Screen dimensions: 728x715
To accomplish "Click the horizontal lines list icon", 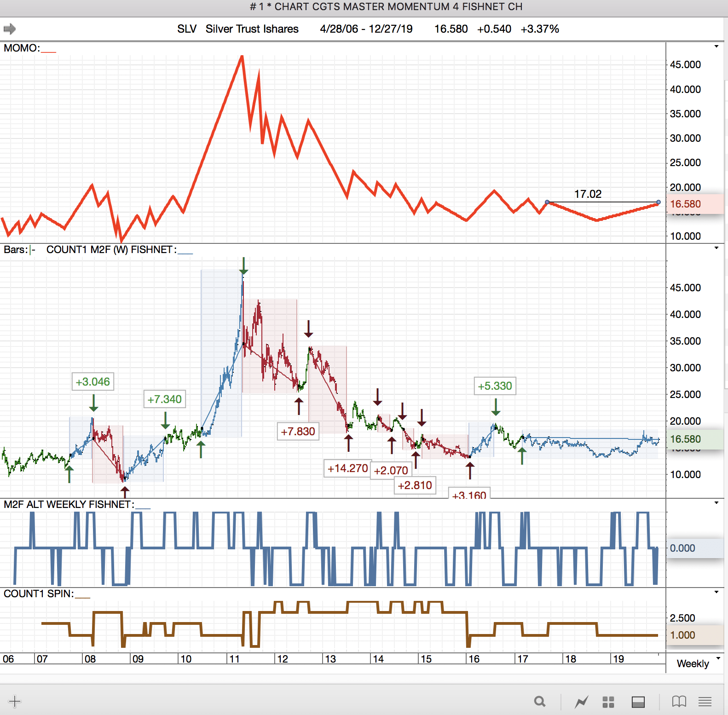I will (x=705, y=701).
